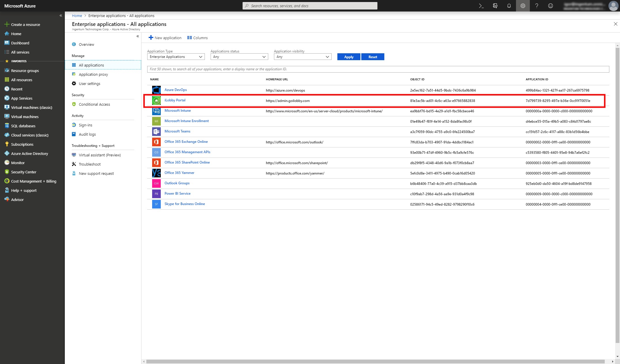Click the help question mark icon
This screenshot has height=364, width=620.
point(536,6)
